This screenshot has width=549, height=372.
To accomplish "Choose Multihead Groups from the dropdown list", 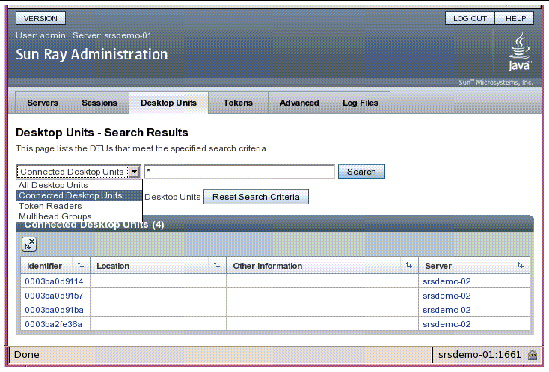I will point(55,216).
